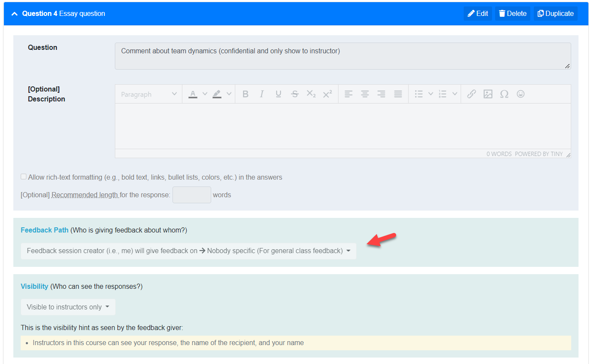Viewport: 594px width, 364px height.
Task: Insert a bullet list
Action: (419, 94)
